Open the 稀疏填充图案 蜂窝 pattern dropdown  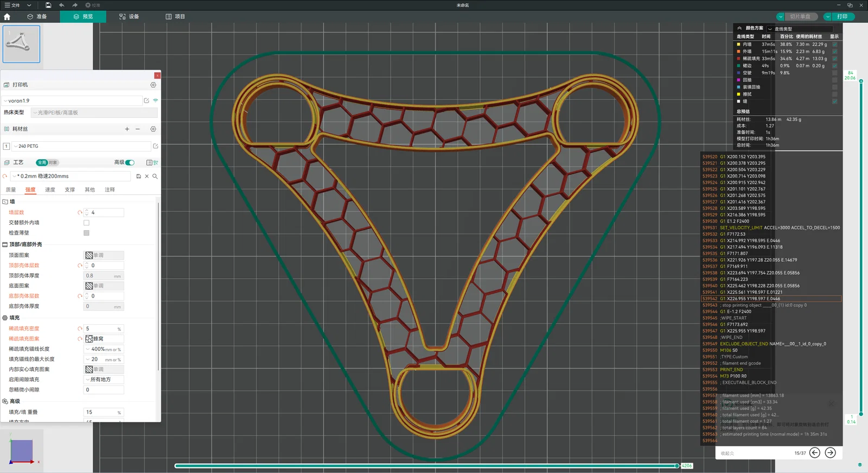coord(104,339)
